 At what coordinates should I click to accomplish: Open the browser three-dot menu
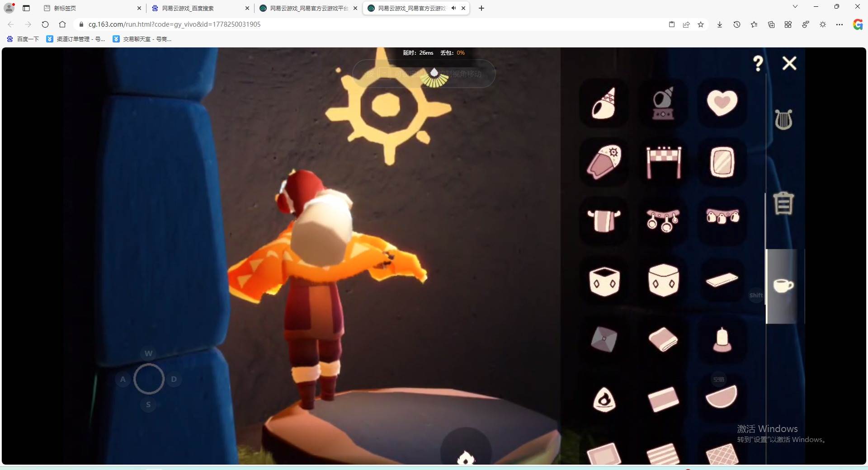[x=840, y=24]
